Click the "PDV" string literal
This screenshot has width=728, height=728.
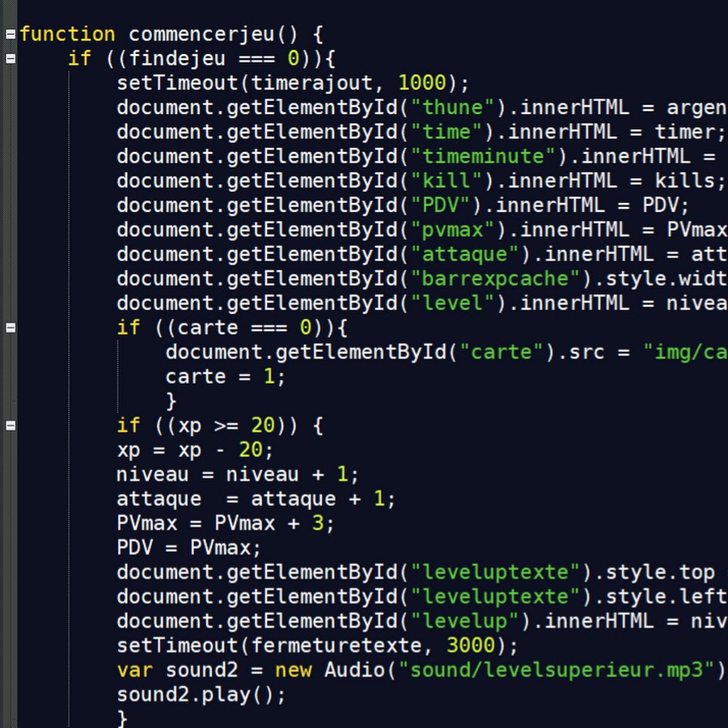point(440,205)
